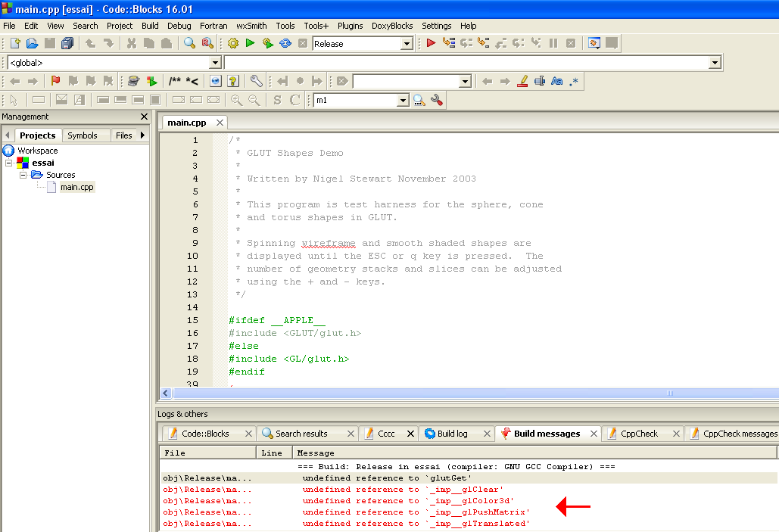Open the m1 search text dropdown
The image size is (779, 532).
(x=403, y=101)
